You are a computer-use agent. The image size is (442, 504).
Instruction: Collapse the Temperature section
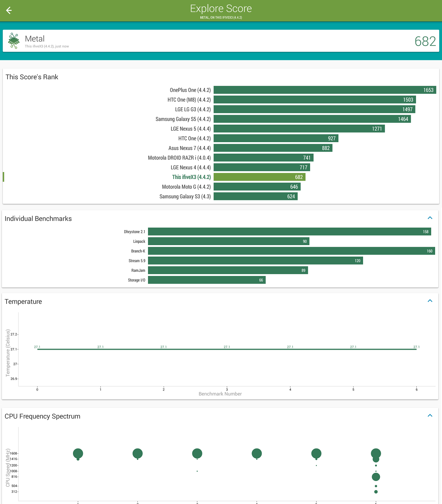(430, 301)
